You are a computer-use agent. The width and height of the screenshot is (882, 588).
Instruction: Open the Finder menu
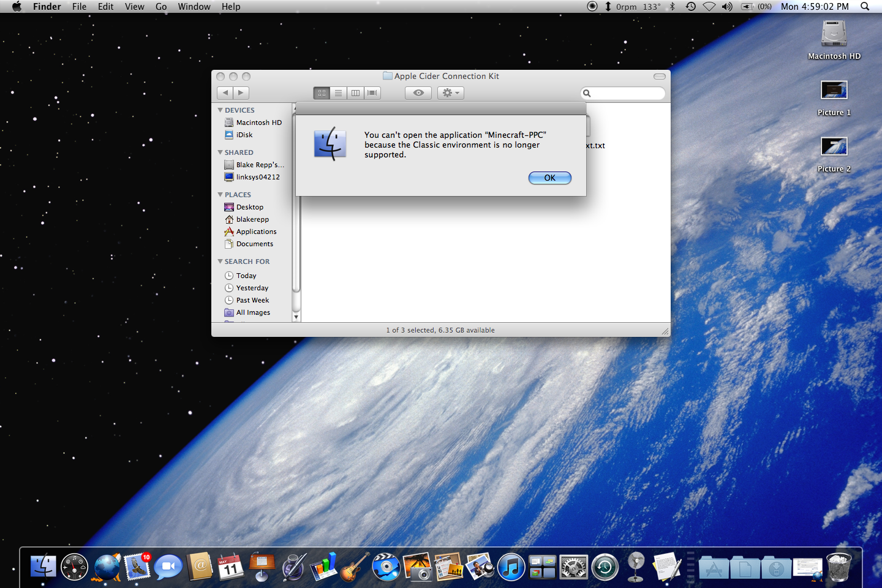click(x=47, y=7)
